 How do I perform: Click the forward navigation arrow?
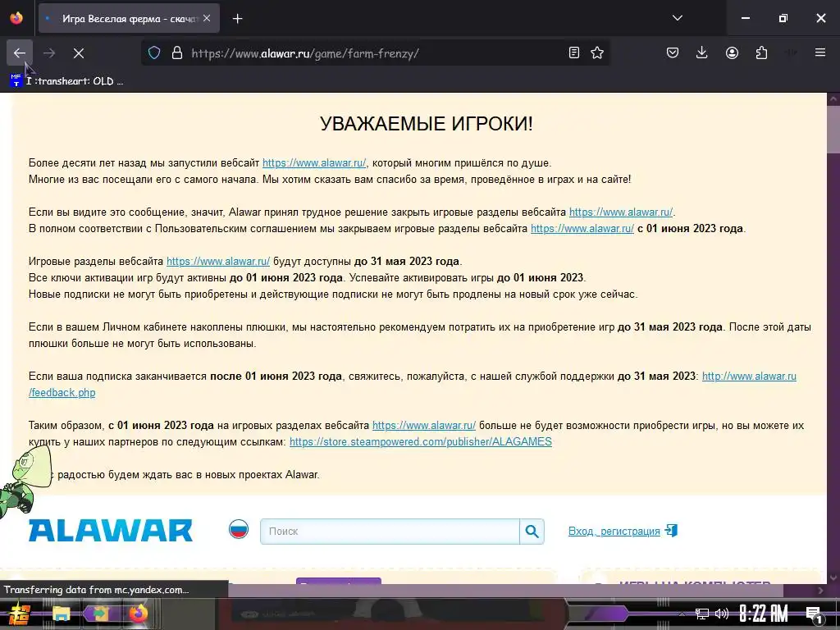coord(49,53)
